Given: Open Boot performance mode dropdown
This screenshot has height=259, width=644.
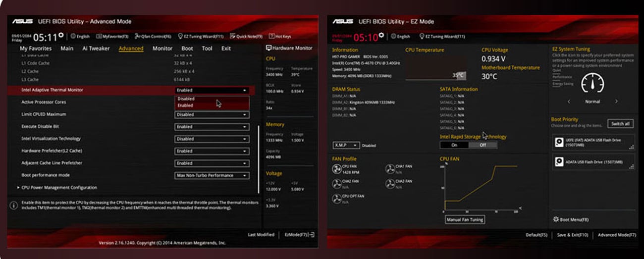Looking at the screenshot, I should (x=212, y=175).
